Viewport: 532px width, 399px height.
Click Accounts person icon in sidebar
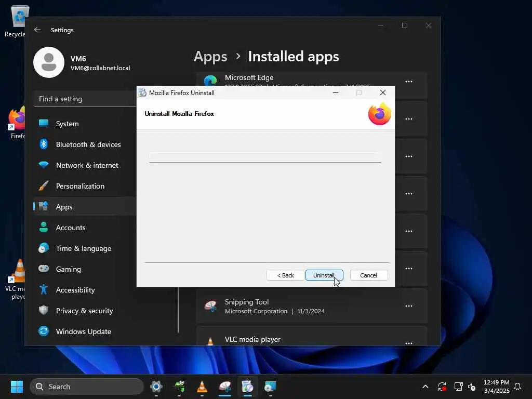pos(44,227)
